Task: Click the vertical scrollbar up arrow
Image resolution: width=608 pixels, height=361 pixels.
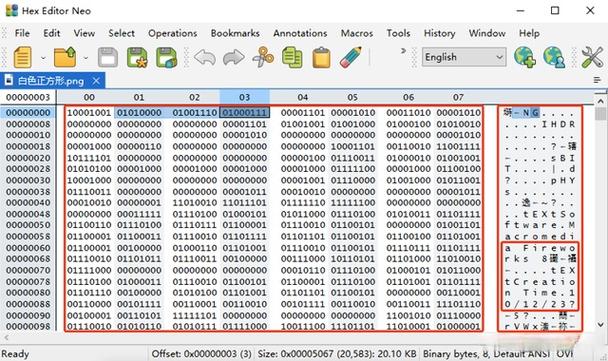Action: pos(600,101)
